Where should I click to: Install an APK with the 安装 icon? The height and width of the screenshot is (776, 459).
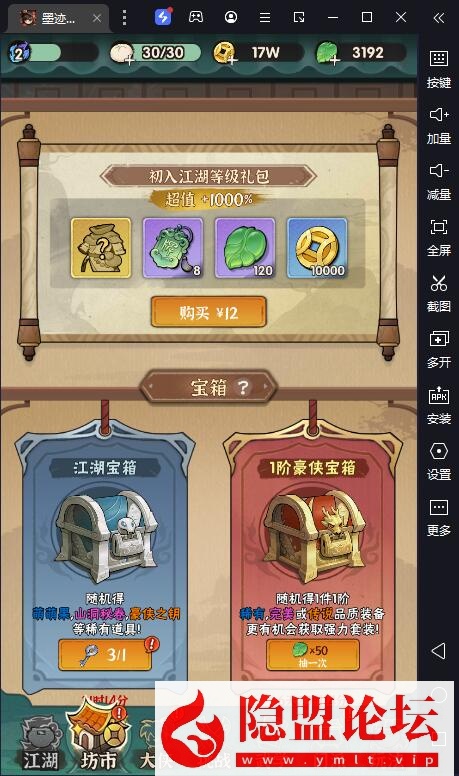coord(439,406)
